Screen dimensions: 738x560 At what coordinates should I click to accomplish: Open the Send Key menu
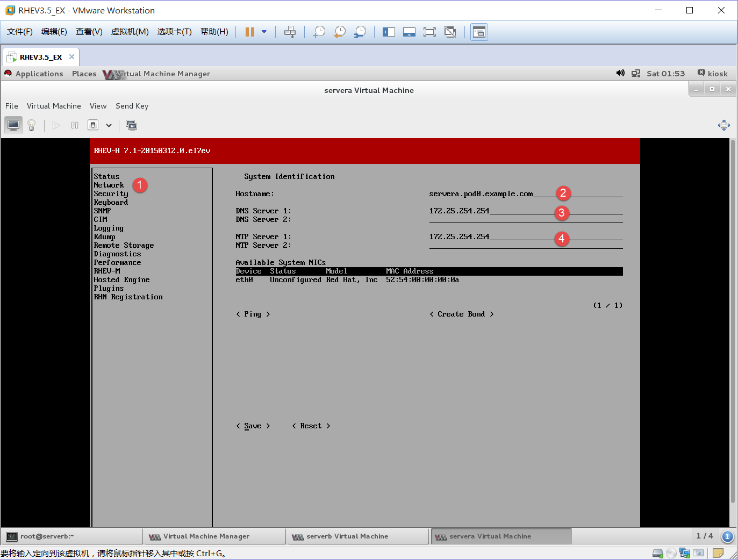coord(132,106)
